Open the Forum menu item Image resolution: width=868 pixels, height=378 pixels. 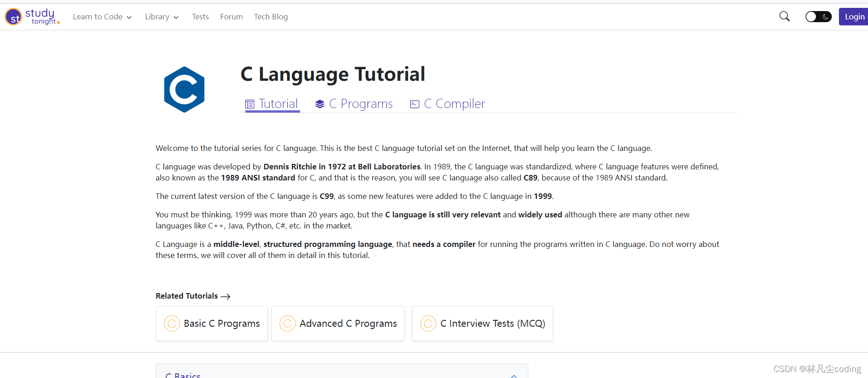click(x=231, y=17)
